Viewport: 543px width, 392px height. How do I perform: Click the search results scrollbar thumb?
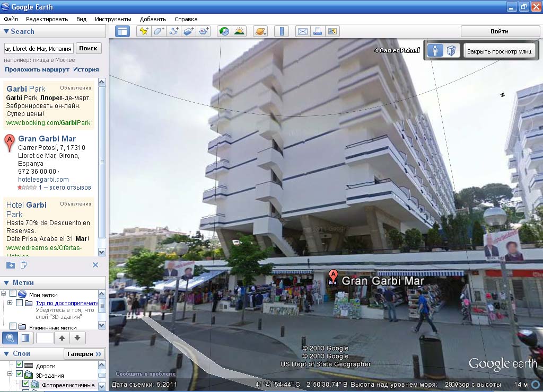[x=102, y=162]
